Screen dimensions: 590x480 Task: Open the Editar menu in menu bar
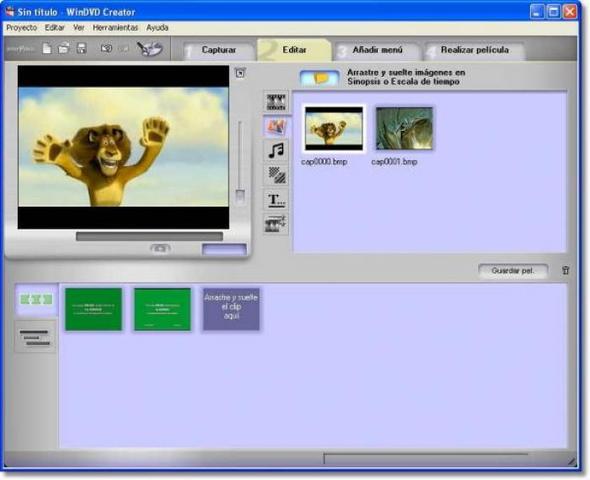click(x=55, y=27)
